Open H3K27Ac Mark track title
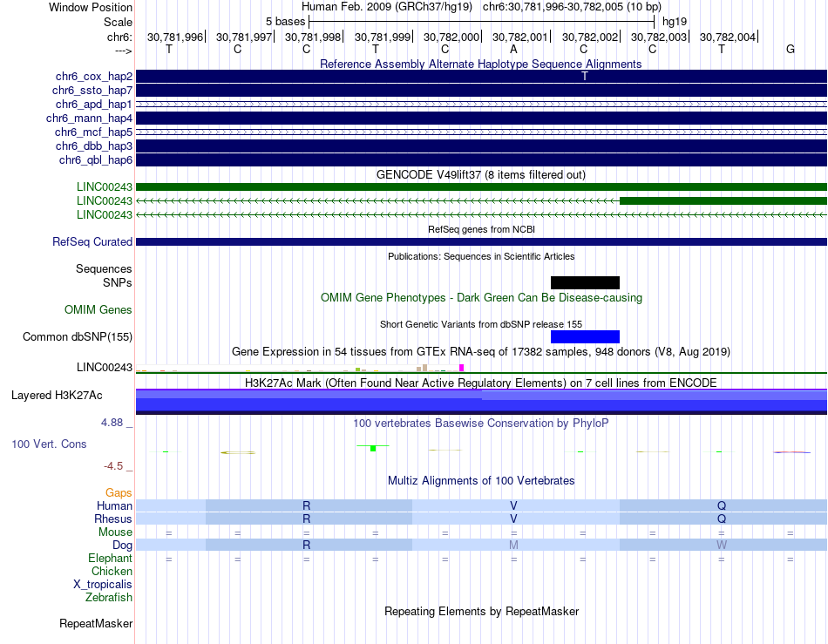The width and height of the screenshot is (828, 644). [481, 383]
